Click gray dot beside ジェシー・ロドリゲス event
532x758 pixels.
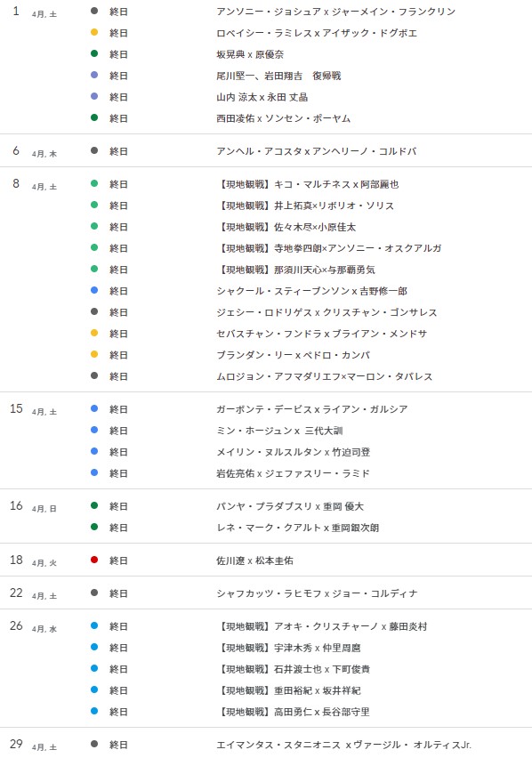94,311
